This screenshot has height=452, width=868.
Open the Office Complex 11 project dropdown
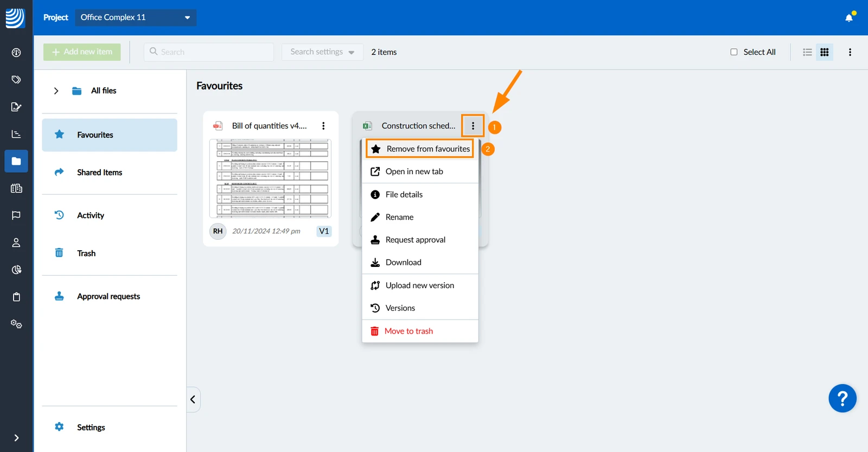[x=136, y=17]
